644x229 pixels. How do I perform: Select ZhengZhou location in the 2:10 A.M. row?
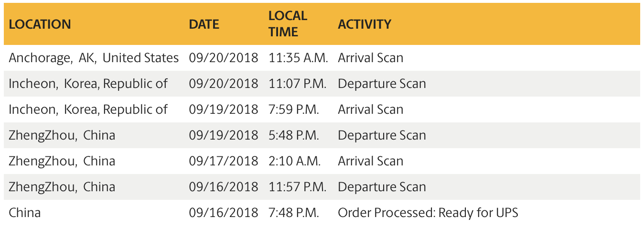[x=62, y=161]
